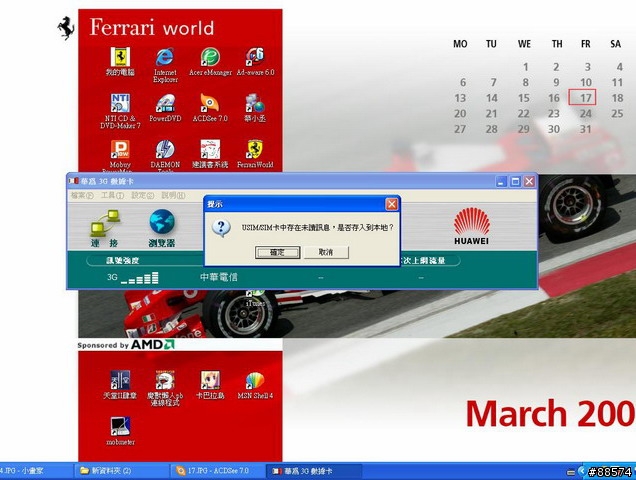The height and width of the screenshot is (480, 636).
Task: Click the USIM/SIM unread message prompt text
Action: [318, 228]
